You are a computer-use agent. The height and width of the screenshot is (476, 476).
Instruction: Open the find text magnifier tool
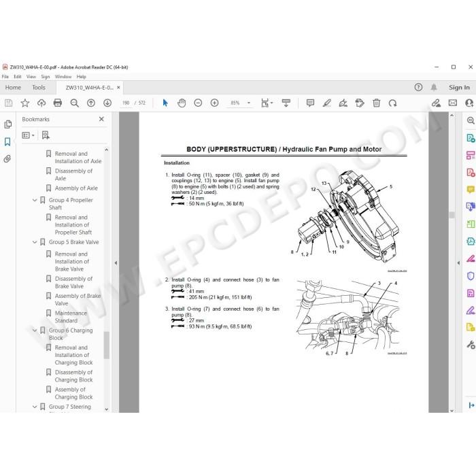click(x=74, y=103)
